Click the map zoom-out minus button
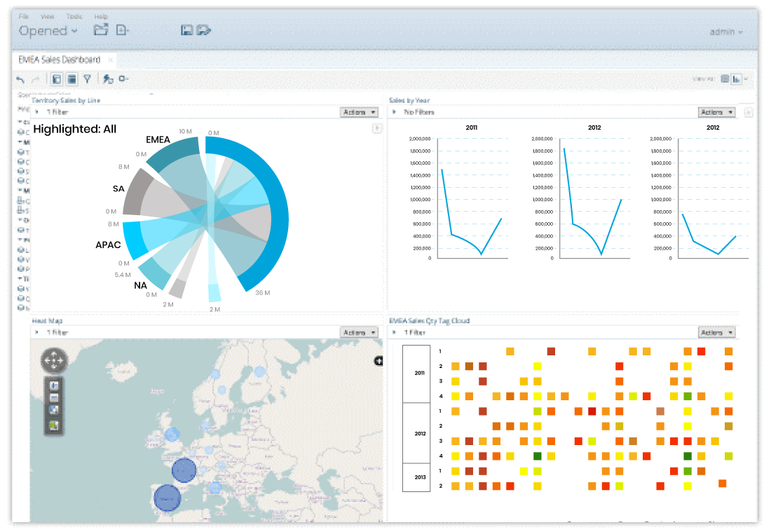771x532 pixels. pyautogui.click(x=54, y=397)
